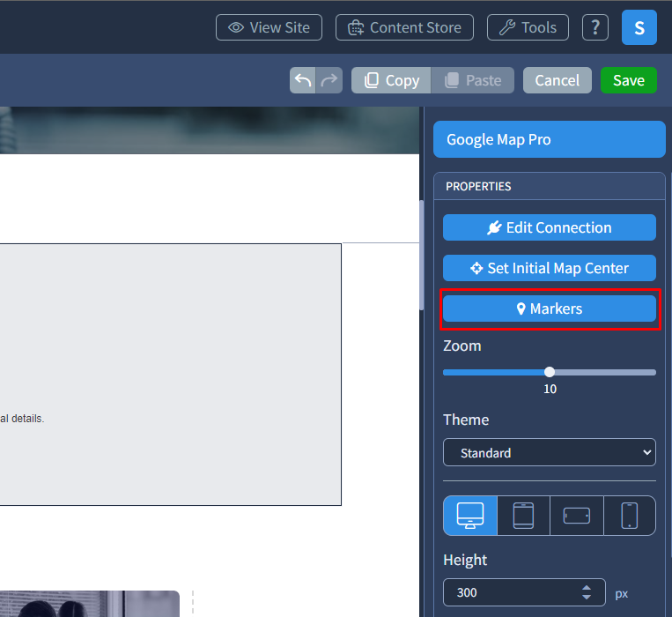Click the grey map placeholder area
This screenshot has width=672, height=617.
coord(171,375)
